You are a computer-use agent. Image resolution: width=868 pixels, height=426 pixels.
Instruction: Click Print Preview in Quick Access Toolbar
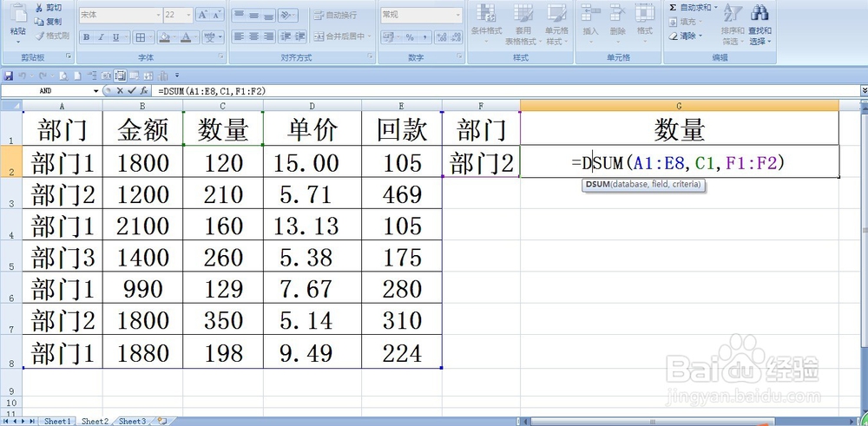[64, 75]
